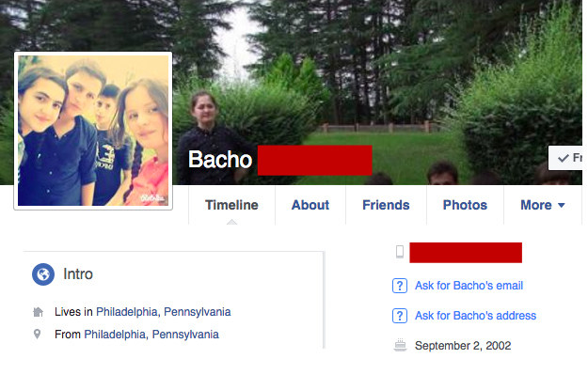Open the Timeline tab
The height and width of the screenshot is (390, 588).
pos(231,205)
